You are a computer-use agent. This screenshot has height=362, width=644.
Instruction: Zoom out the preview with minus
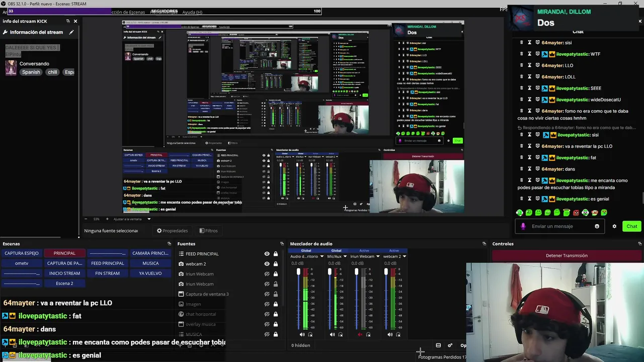(x=86, y=219)
